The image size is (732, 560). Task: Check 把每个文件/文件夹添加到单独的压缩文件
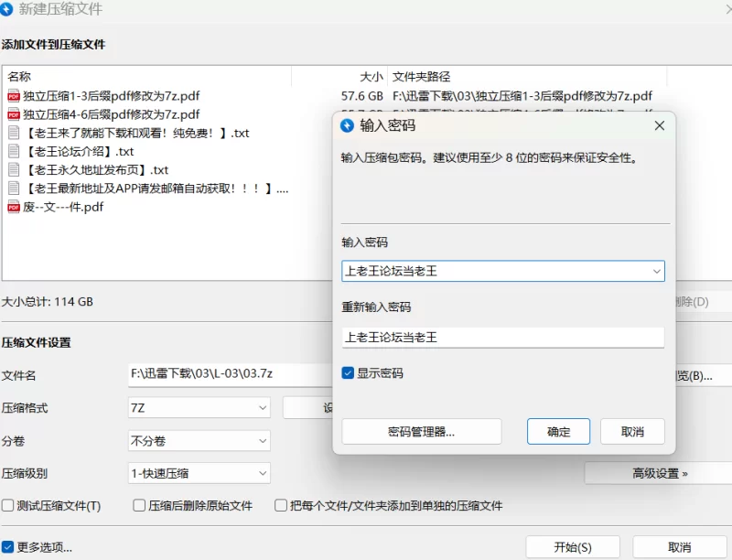(x=281, y=505)
